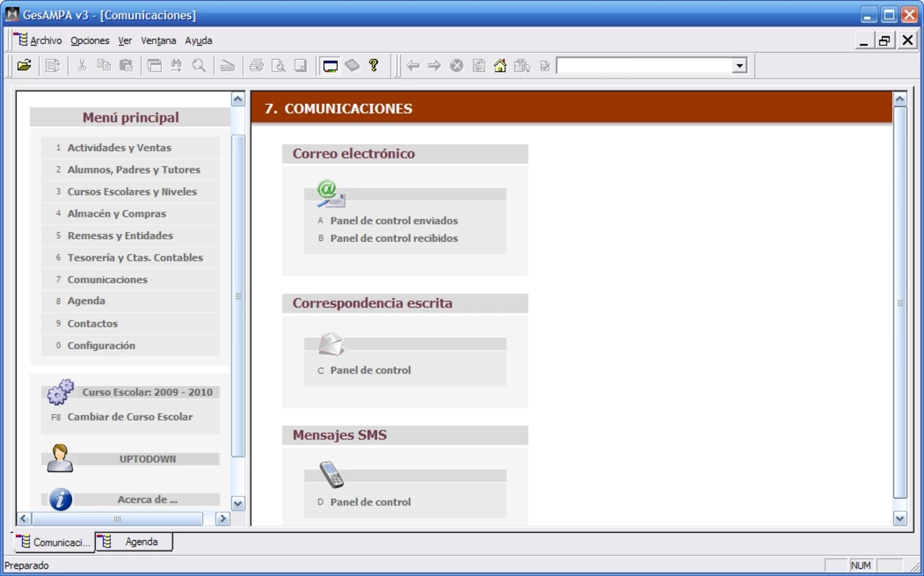Click the blue info Acerca de icon
This screenshot has height=576, width=924.
coord(60,499)
